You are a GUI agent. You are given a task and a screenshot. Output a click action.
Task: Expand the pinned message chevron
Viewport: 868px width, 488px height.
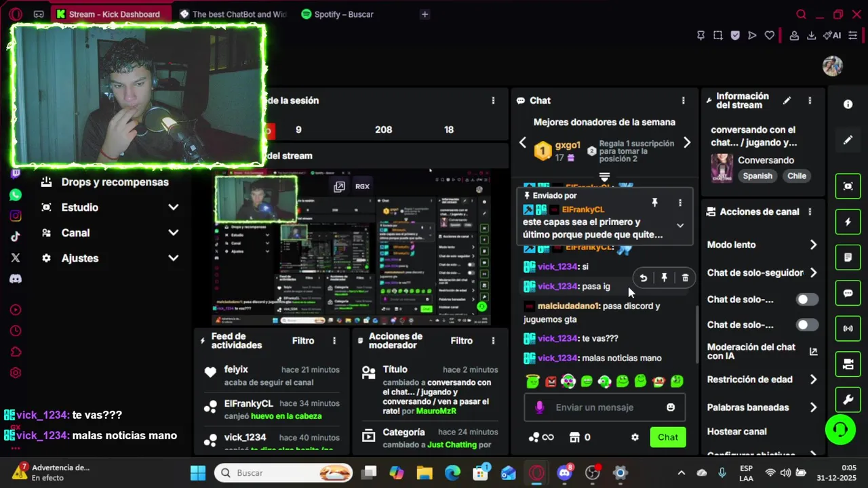[680, 226]
